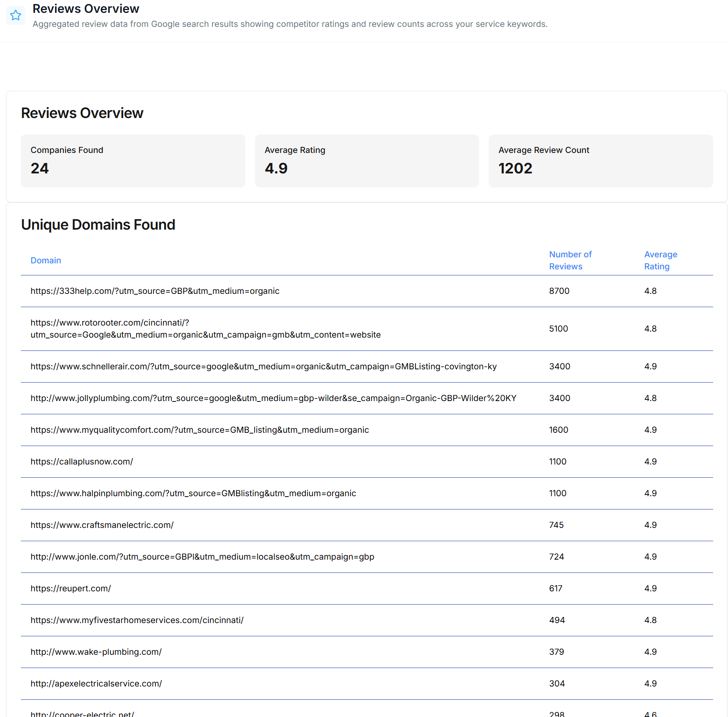Viewport: 728px width, 717px height.
Task: Select the Average Review Count 1202 card
Action: pos(601,161)
